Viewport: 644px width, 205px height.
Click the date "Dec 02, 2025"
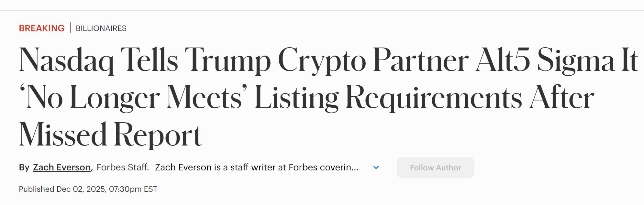(x=81, y=189)
